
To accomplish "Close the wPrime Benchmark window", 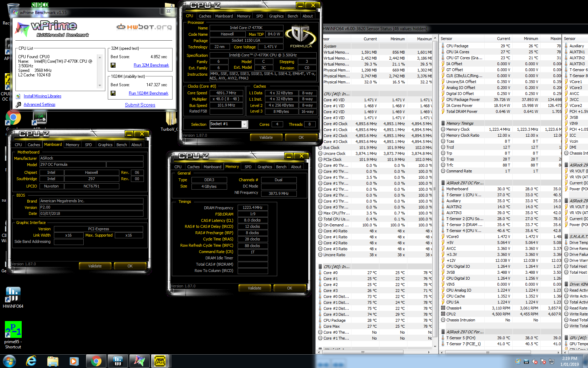I will point(168,11).
